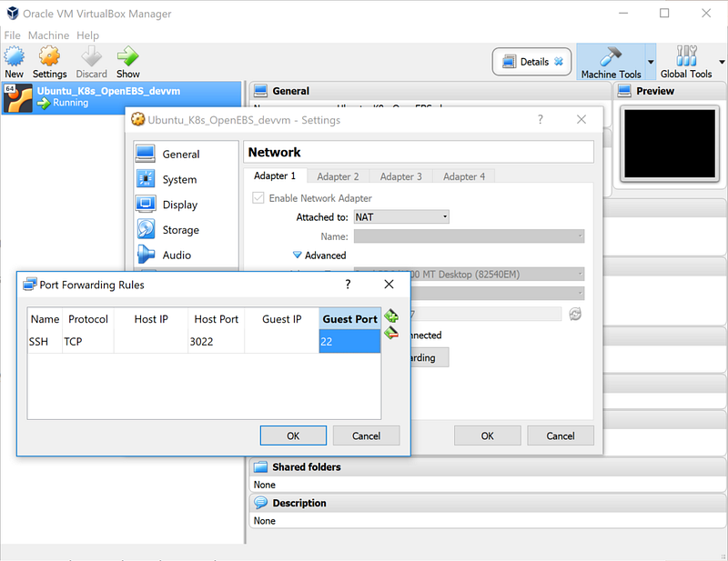
Task: Toggle Enable Network Adapter checkbox
Action: point(258,197)
